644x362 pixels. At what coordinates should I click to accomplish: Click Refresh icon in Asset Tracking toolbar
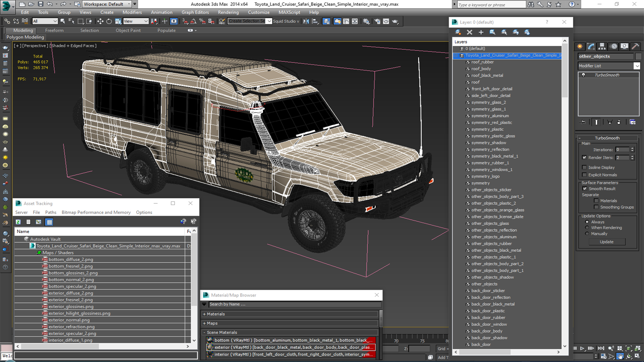(18, 222)
